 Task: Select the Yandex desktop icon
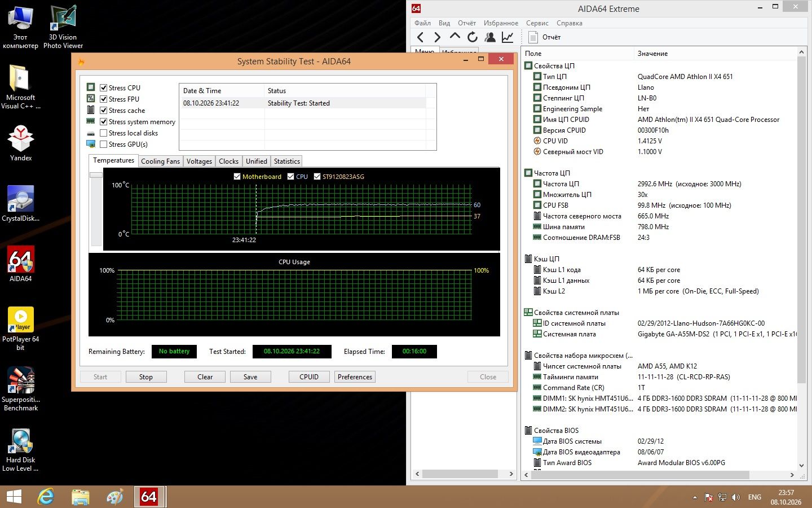pyautogui.click(x=21, y=143)
